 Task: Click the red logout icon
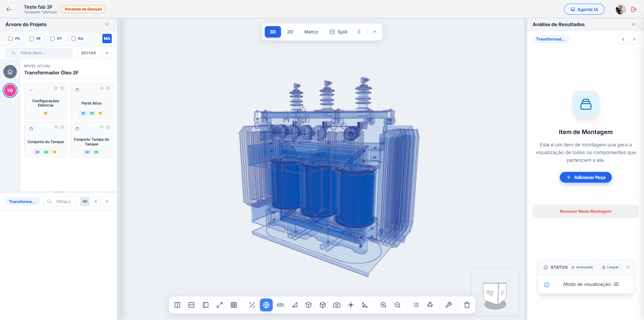(x=634, y=9)
